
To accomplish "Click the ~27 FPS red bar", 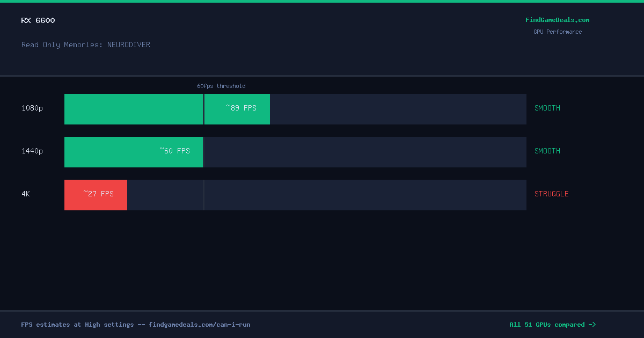I will pos(96,195).
